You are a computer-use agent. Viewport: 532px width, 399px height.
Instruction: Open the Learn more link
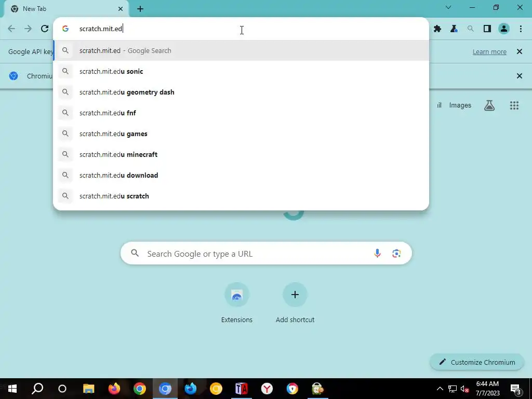click(489, 52)
